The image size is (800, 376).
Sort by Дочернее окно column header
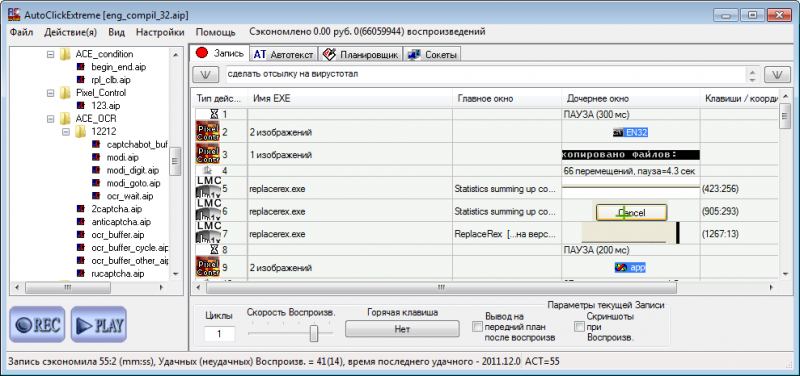631,98
